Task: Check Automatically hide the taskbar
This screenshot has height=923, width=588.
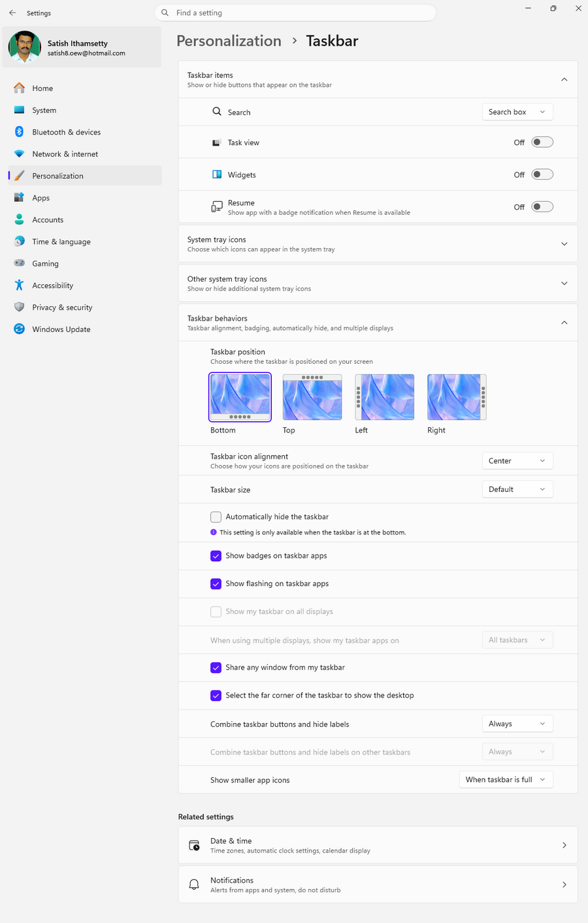Action: point(216,517)
